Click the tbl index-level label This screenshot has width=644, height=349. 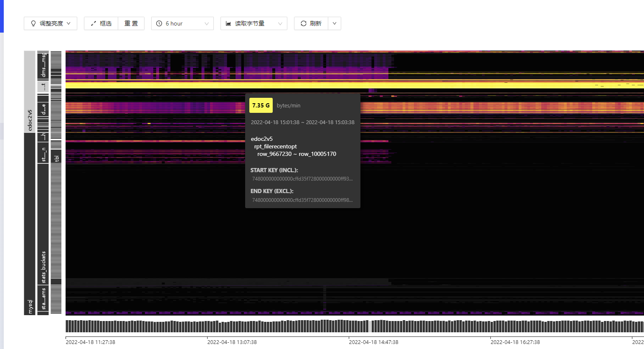tap(56, 158)
